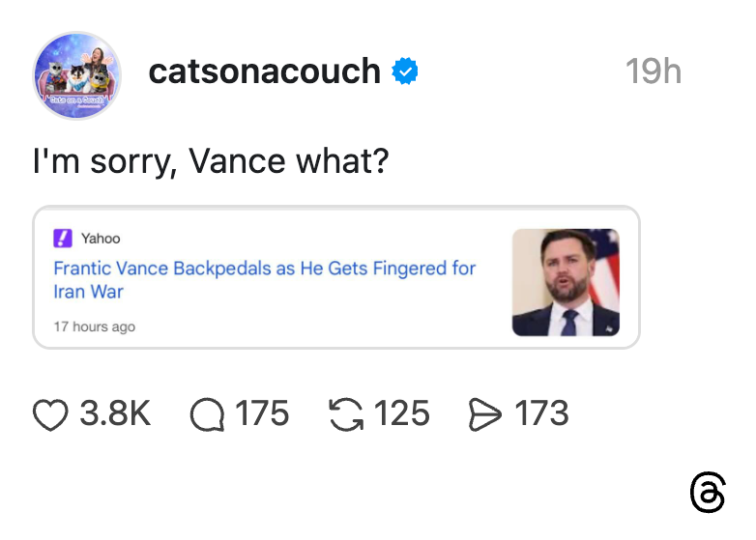The height and width of the screenshot is (540, 756).
Task: Click the purple Yahoo source icon
Action: (62, 238)
